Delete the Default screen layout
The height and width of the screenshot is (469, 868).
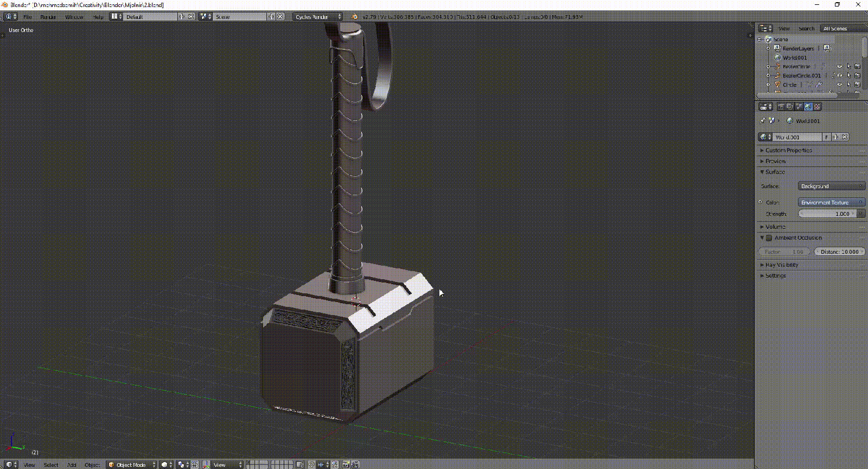point(191,17)
